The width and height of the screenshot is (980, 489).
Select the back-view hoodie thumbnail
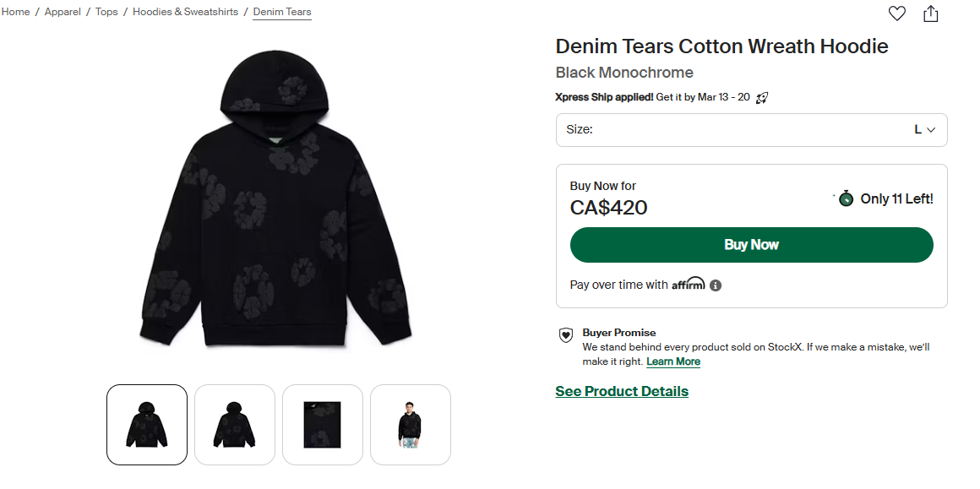234,424
